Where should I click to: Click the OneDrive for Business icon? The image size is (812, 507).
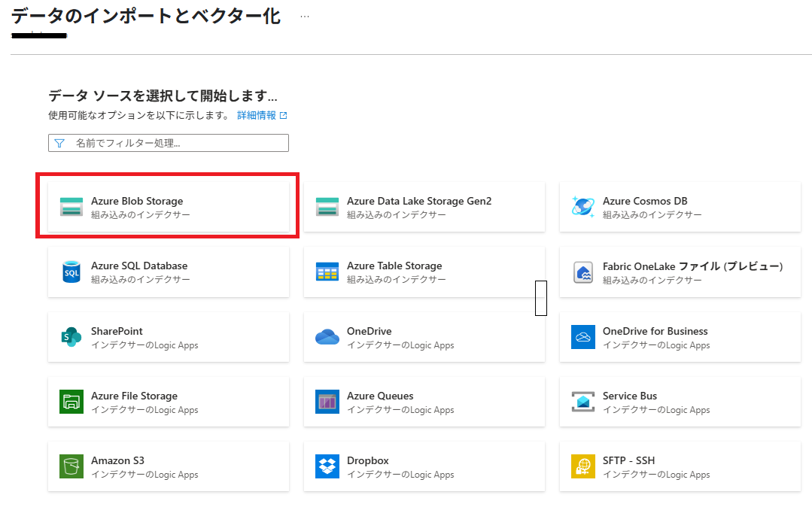click(583, 337)
